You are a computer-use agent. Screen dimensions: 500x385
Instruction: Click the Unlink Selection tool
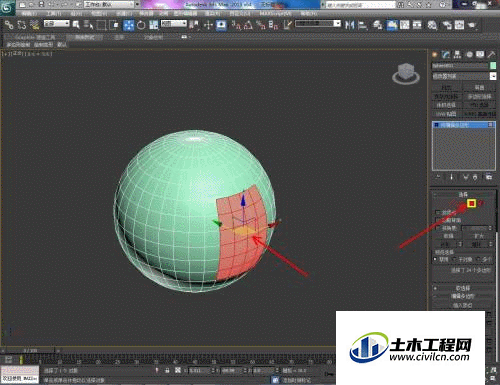[22, 25]
